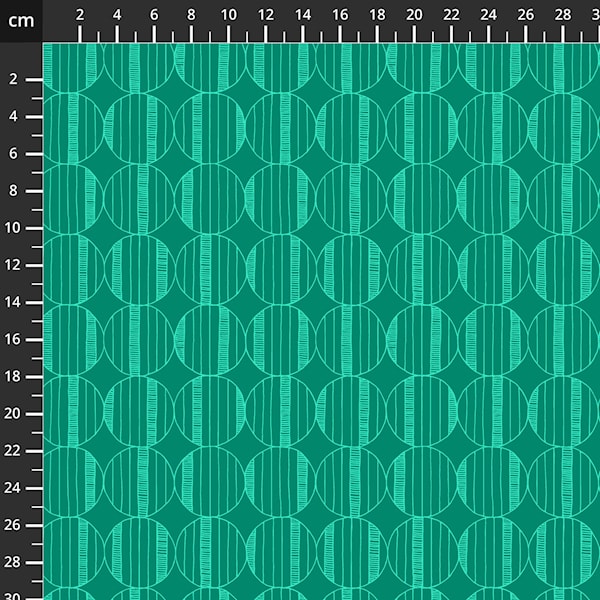
Task: Click the 28 mark on the horizontal ruler
Action: tap(562, 15)
